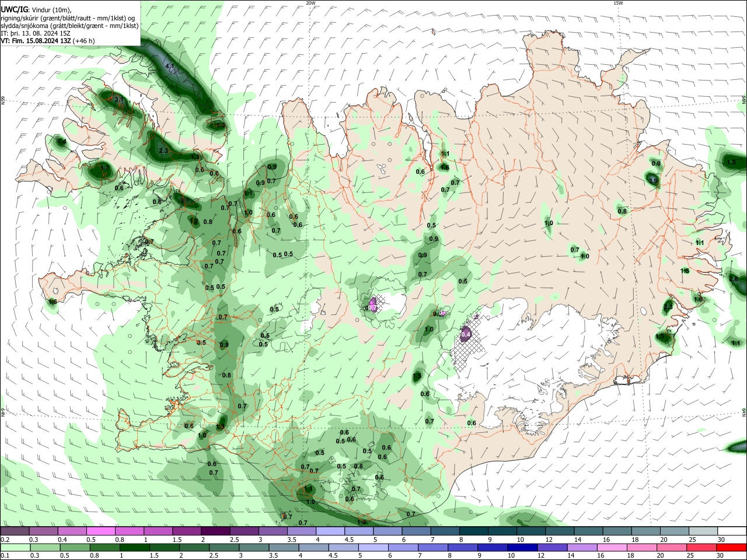
Task: Select the bright red 30 swatch in lower legend
Action: (732, 547)
